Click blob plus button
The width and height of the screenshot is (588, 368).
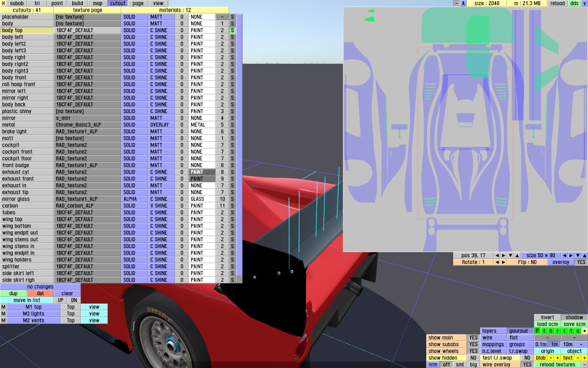[557, 358]
